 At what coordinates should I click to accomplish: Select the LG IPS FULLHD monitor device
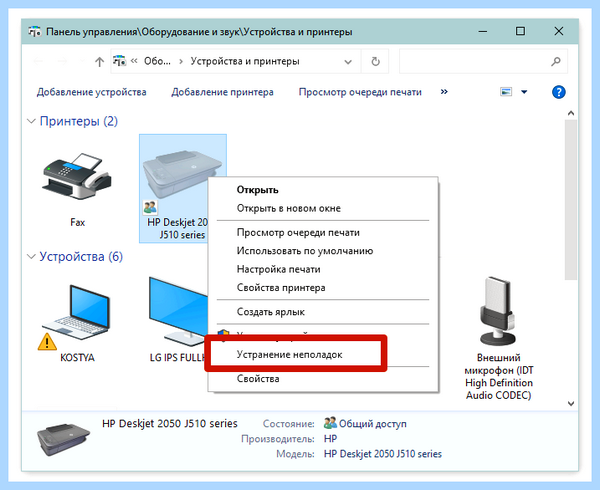[178, 311]
